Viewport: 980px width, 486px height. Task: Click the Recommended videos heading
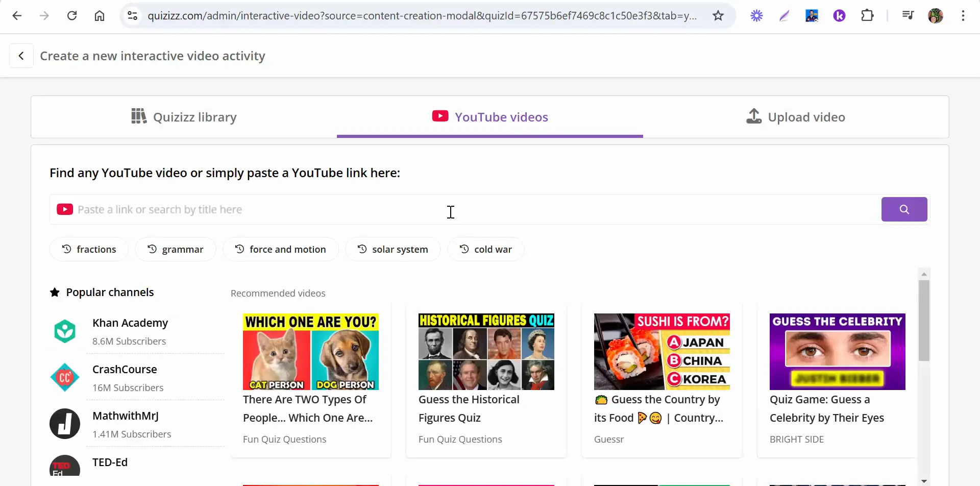tap(278, 294)
